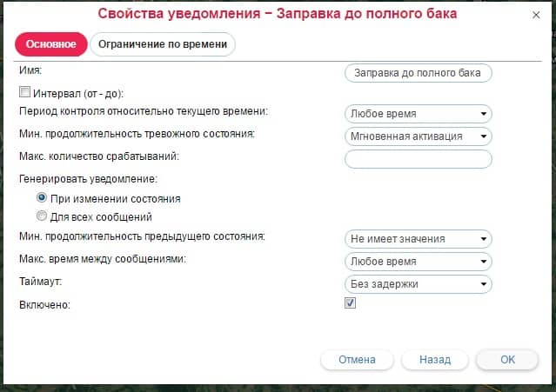
Task: Expand the Период контроля dropdown
Action: point(419,114)
